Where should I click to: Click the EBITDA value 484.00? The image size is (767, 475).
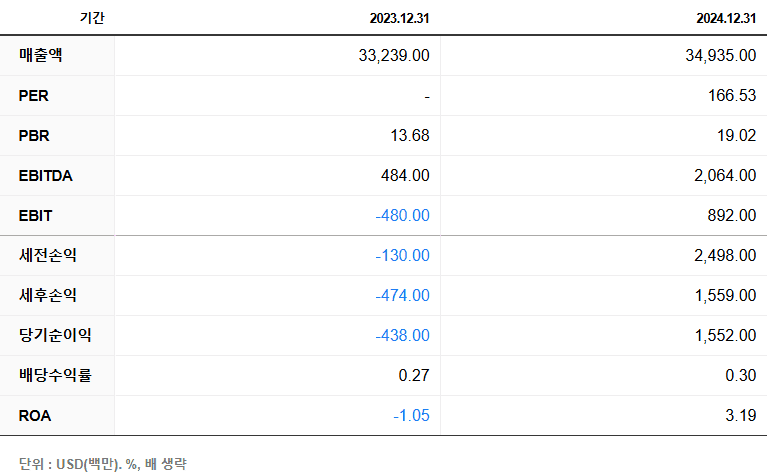click(405, 176)
